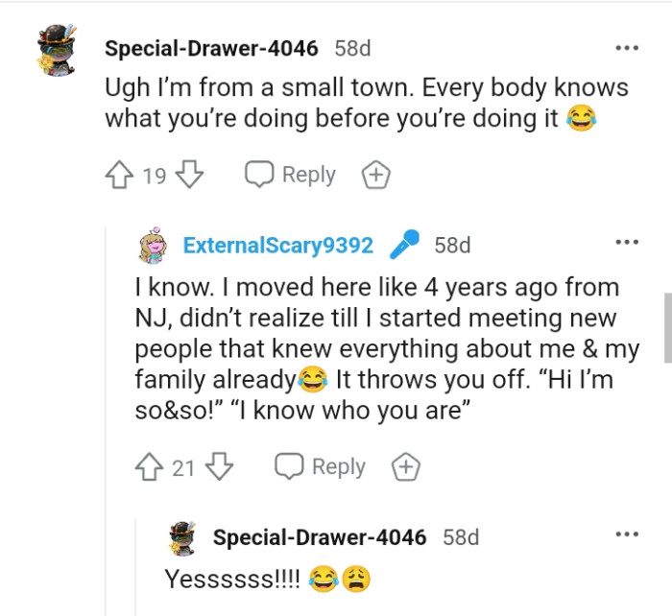Expand overflow menu on ExternalScary9392's reply

tap(626, 243)
